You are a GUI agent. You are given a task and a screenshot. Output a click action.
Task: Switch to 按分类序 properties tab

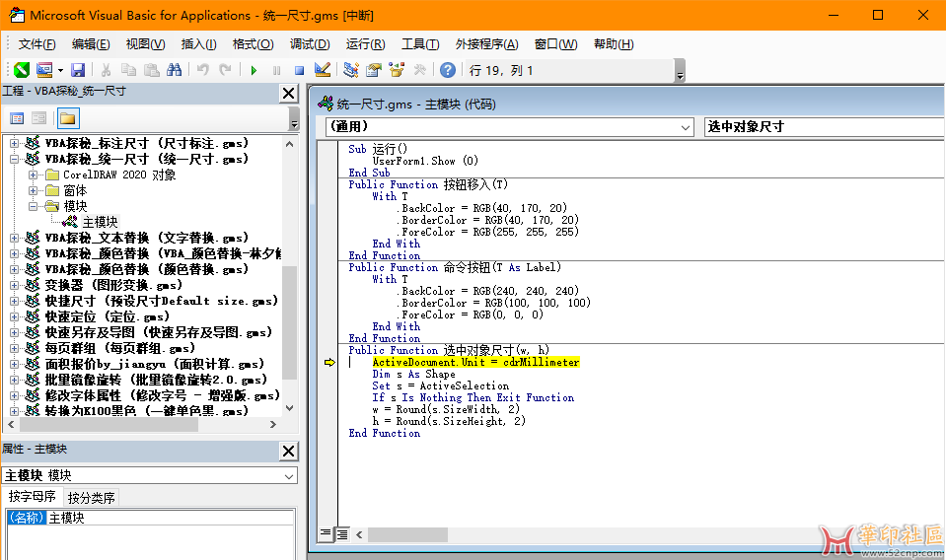[x=91, y=498]
